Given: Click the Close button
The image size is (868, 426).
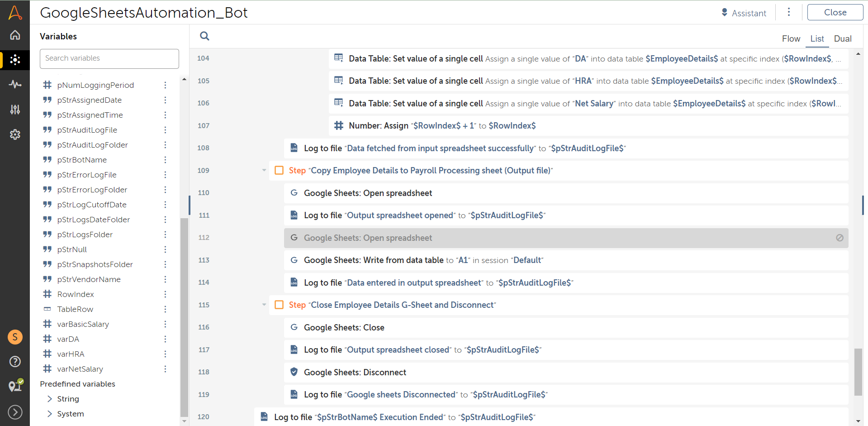Looking at the screenshot, I should coord(835,13).
